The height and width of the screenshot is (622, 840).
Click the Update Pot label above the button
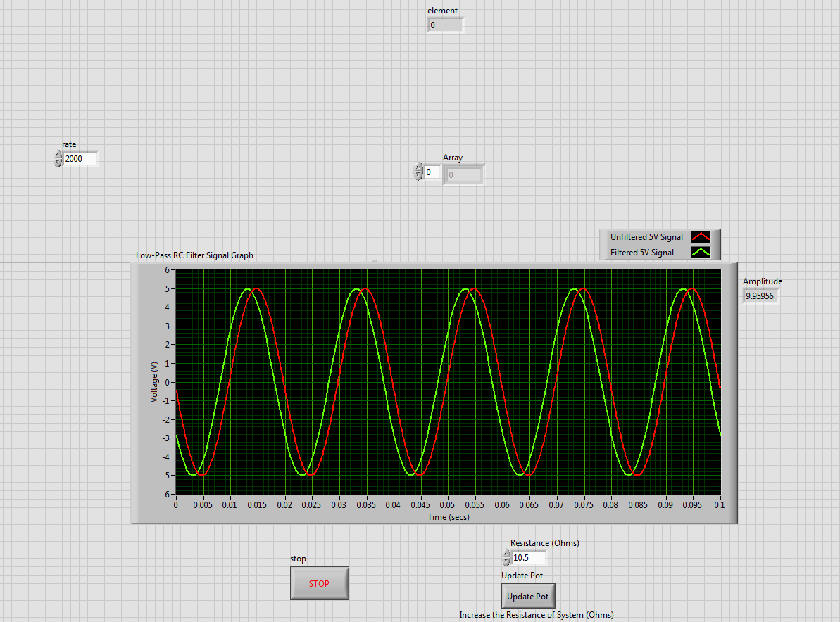tap(522, 576)
